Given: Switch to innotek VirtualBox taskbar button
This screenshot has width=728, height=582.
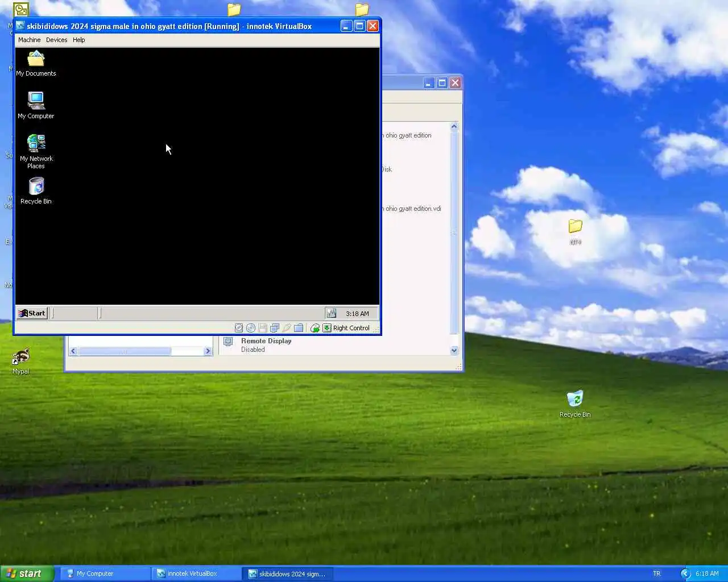Looking at the screenshot, I should click(196, 573).
